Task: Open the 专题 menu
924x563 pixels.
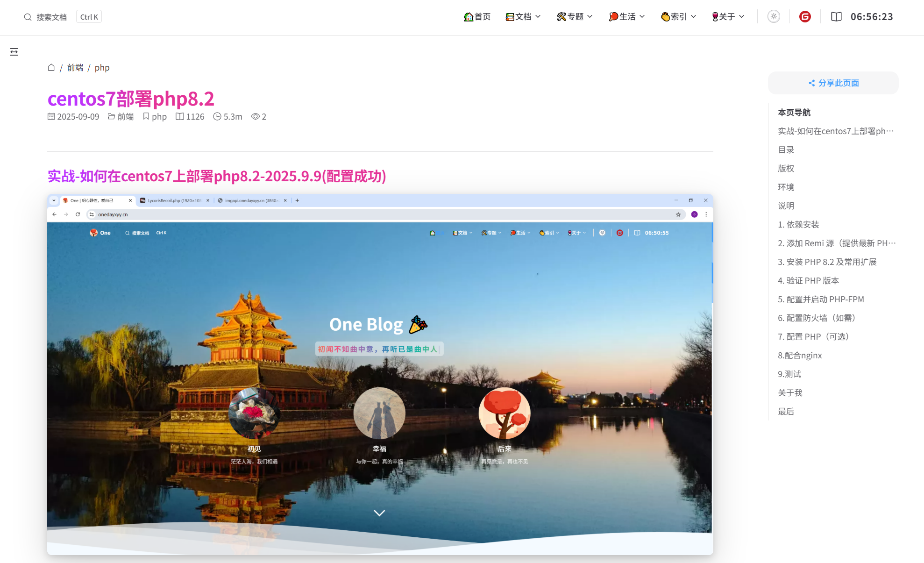Action: [575, 17]
